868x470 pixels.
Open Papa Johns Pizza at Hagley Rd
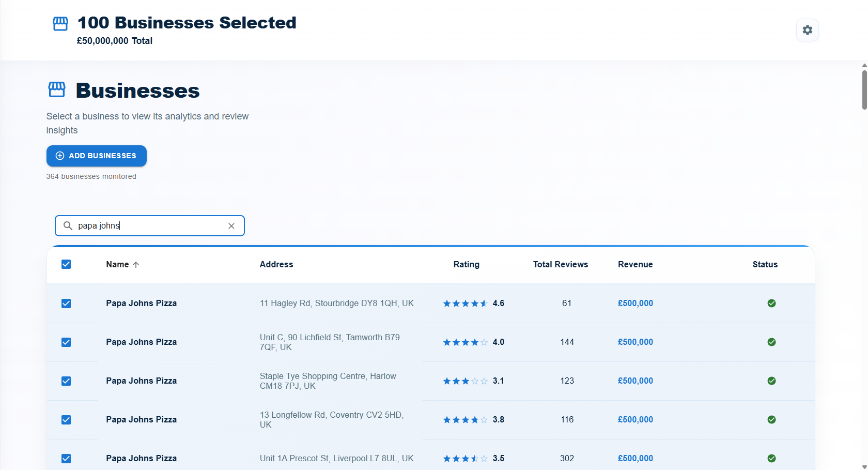pyautogui.click(x=142, y=304)
